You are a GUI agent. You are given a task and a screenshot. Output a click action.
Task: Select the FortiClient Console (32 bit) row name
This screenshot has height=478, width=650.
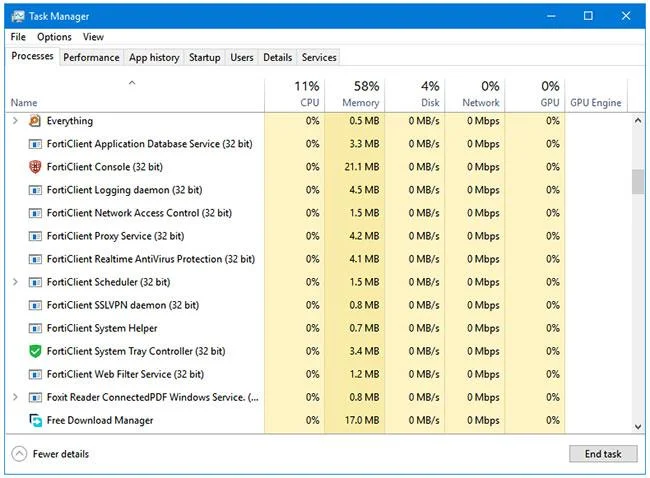(104, 167)
